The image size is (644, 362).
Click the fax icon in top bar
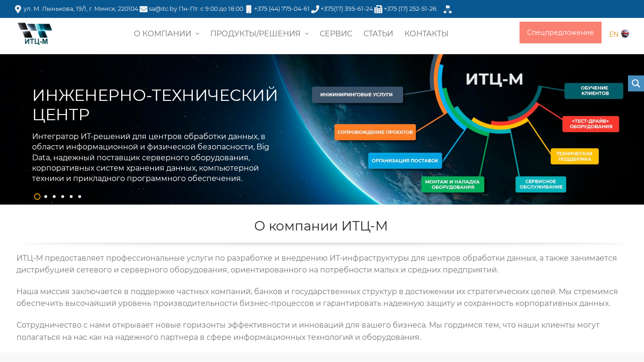click(378, 9)
